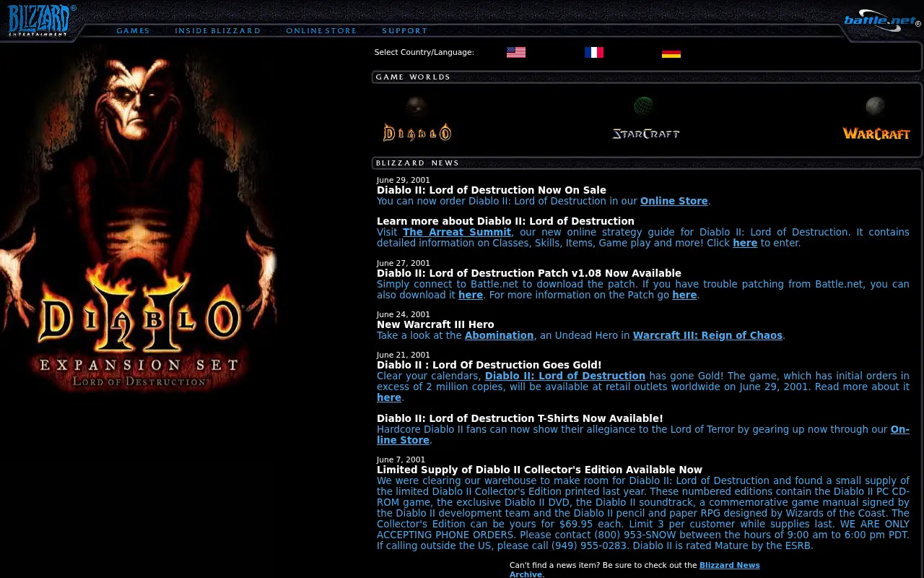
Task: Select the United States flag
Action: [516, 53]
